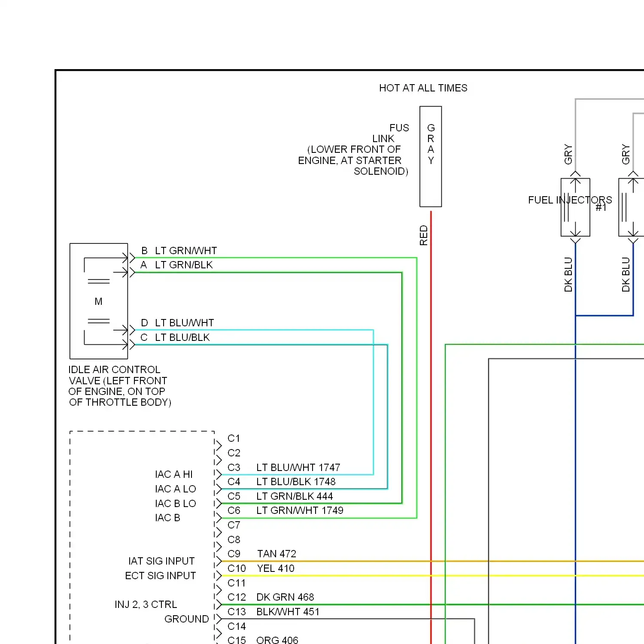Click connector pin label C15
Screen dimensions: 644x644
coord(237,640)
